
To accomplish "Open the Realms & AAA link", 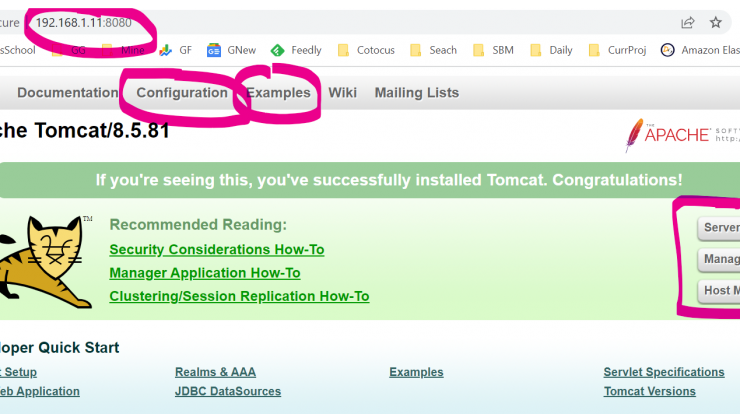I will [x=215, y=372].
